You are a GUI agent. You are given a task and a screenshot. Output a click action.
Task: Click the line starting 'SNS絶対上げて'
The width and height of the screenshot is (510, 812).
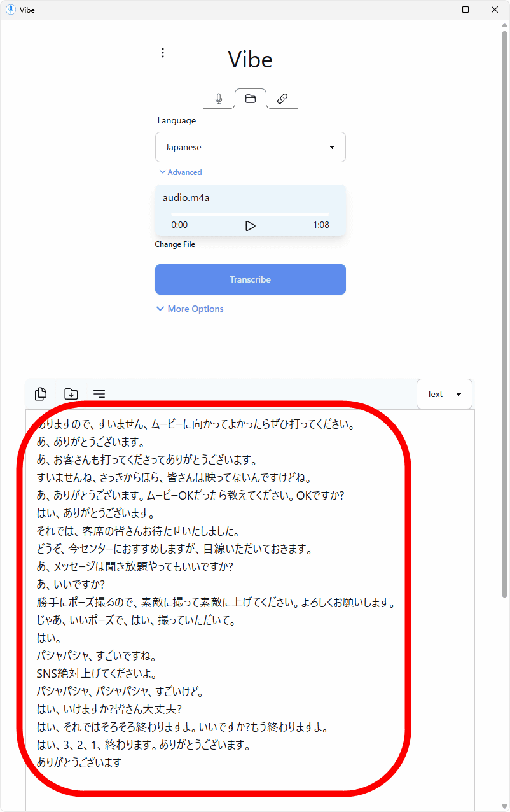[x=97, y=673]
